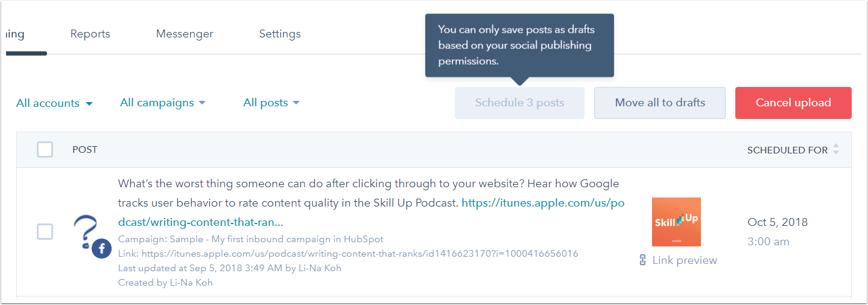Screen dimensions: 868x305
Task: Expand the All accounts filter dropdown
Action: tap(54, 103)
